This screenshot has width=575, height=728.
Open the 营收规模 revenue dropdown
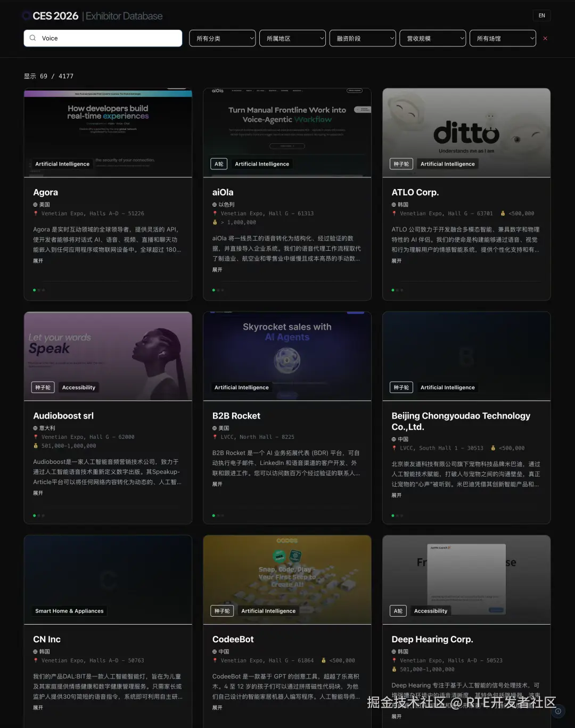tap(433, 38)
